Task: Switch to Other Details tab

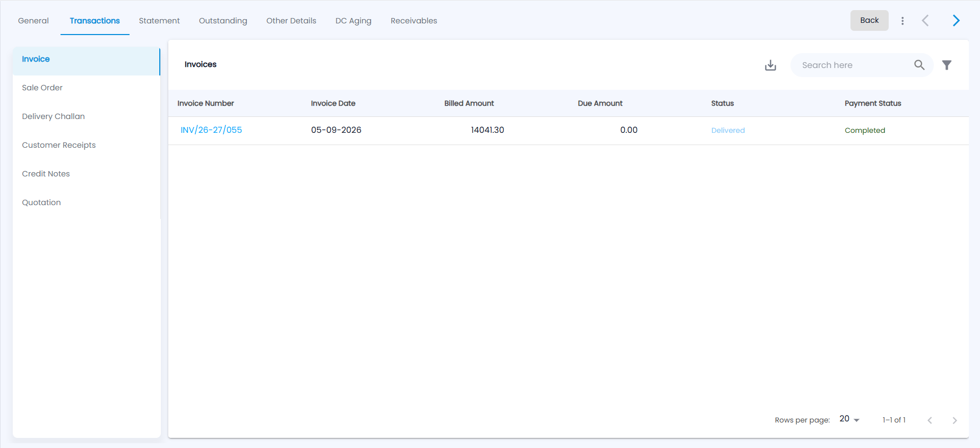Action: pos(291,21)
